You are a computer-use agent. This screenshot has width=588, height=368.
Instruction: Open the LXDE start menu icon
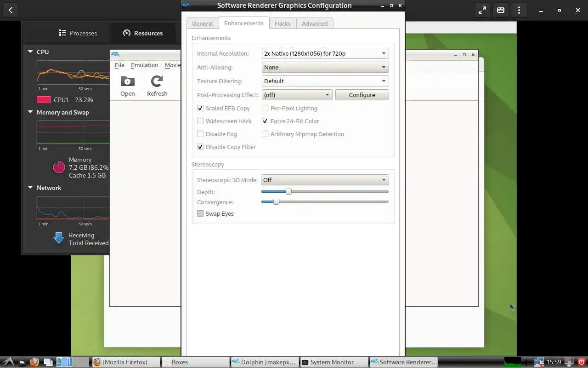pos(9,362)
